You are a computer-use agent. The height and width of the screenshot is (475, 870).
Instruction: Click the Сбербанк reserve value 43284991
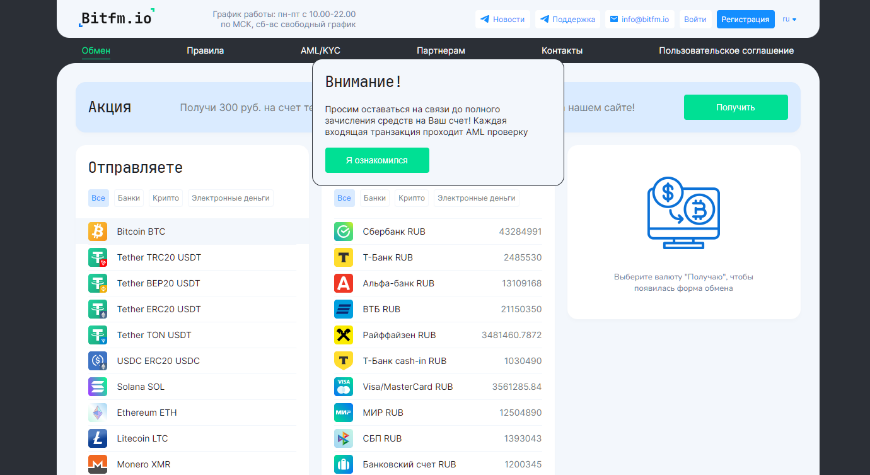pos(520,231)
